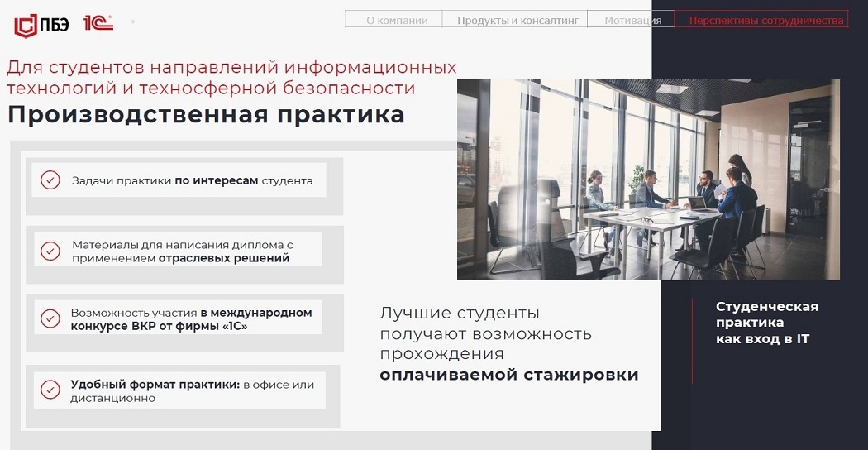Click checkmark icon beside 'Материалы для написания диплома'
Screen dimensions: 868x450
point(50,251)
